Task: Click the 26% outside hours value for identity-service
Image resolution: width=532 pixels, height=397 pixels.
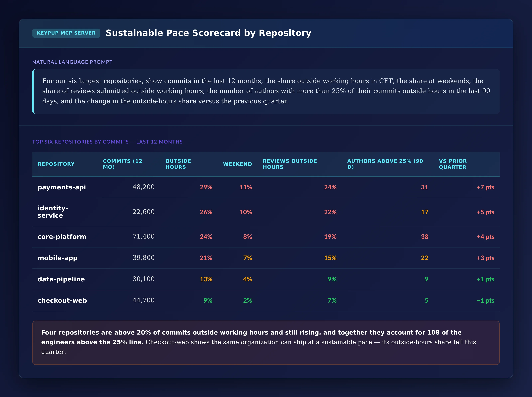Action: click(206, 212)
